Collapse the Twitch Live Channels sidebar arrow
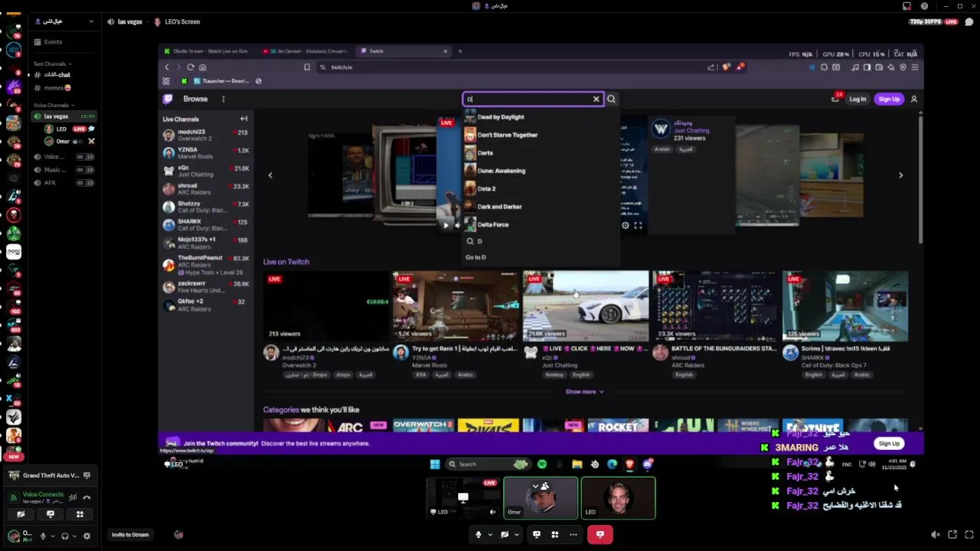This screenshot has width=980, height=551. tap(243, 119)
